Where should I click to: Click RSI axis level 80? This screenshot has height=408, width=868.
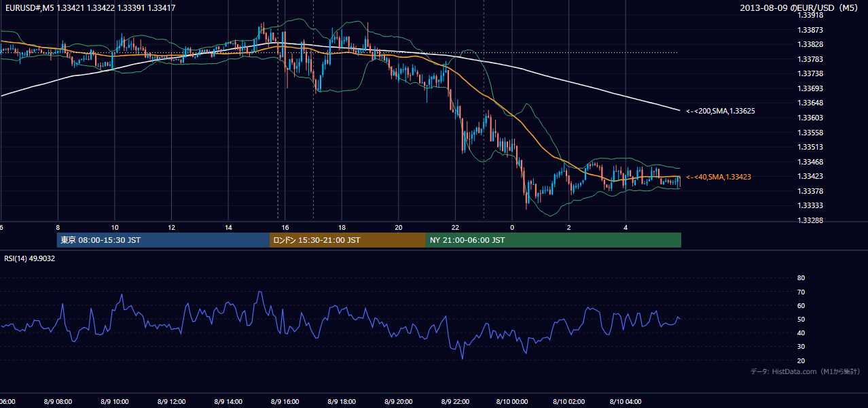[801, 278]
